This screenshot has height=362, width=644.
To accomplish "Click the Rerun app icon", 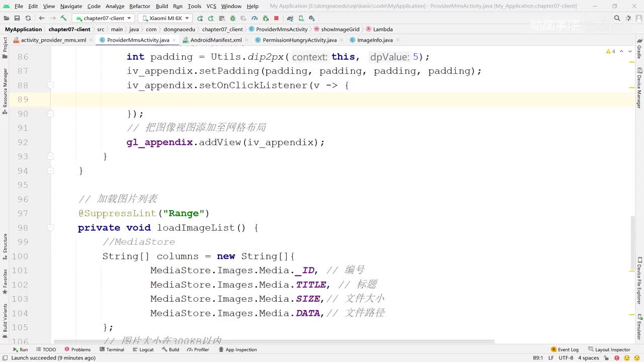I will coord(200,18).
